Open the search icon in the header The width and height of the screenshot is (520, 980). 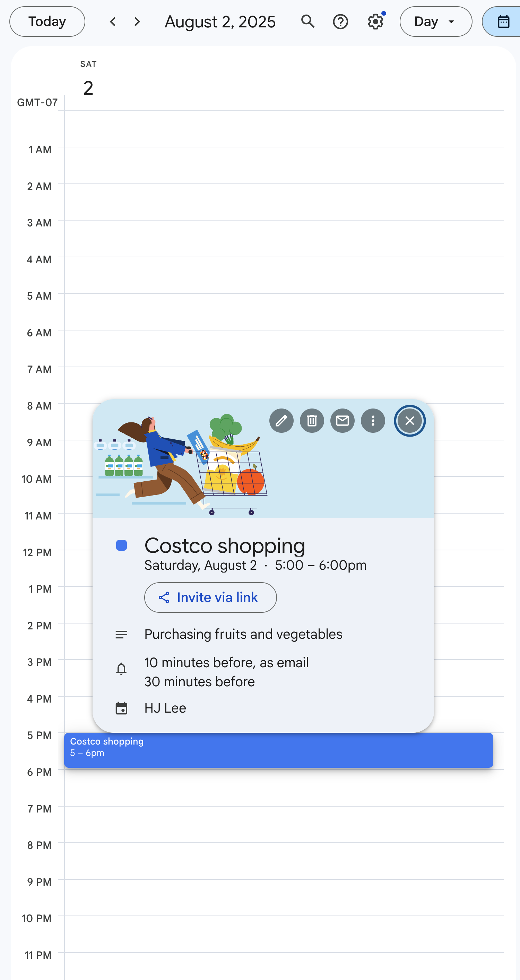coord(308,22)
